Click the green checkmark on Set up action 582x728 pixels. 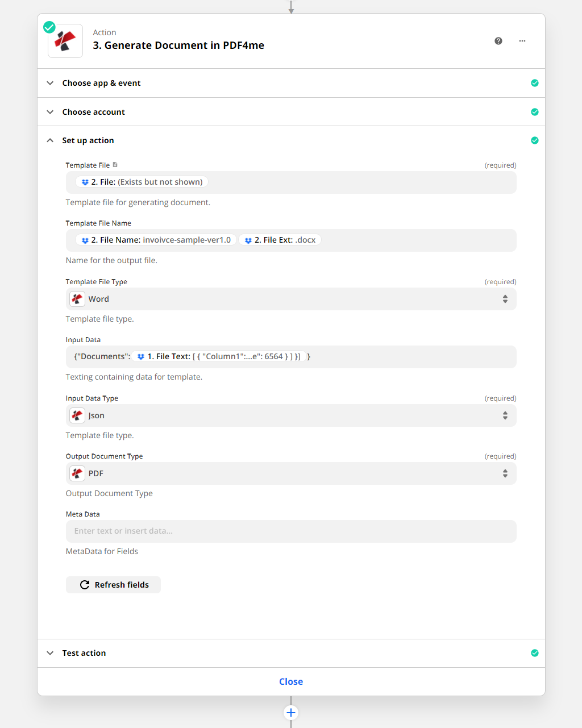534,140
